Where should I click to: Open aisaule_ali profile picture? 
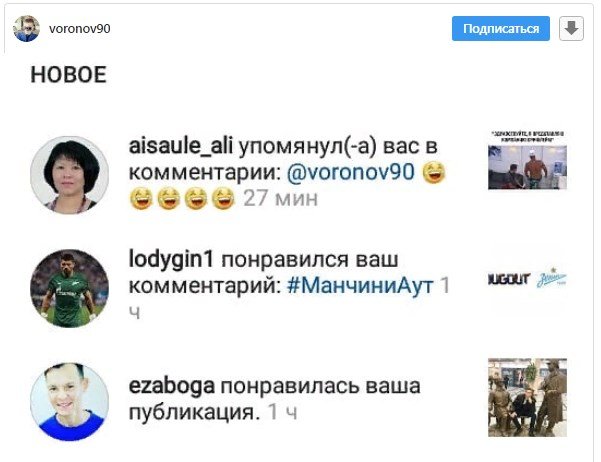tap(69, 175)
